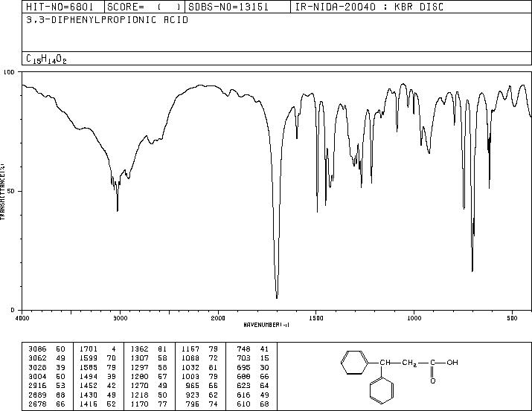
Task: Select peak table entry 748
Action: click(253, 349)
